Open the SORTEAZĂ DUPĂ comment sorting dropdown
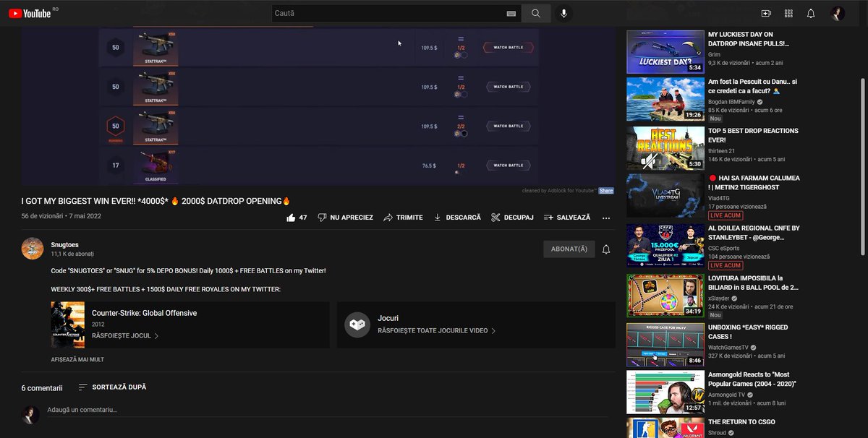 click(x=112, y=387)
